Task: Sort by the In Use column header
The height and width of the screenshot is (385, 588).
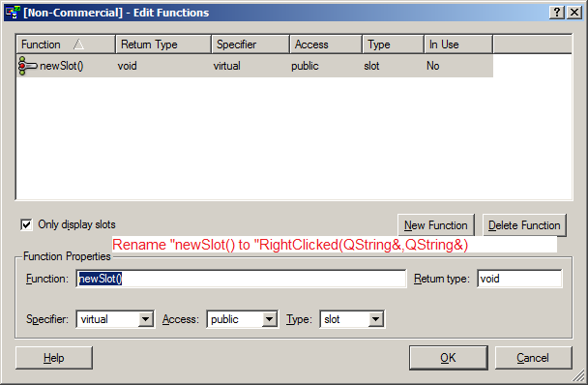Action: 458,44
